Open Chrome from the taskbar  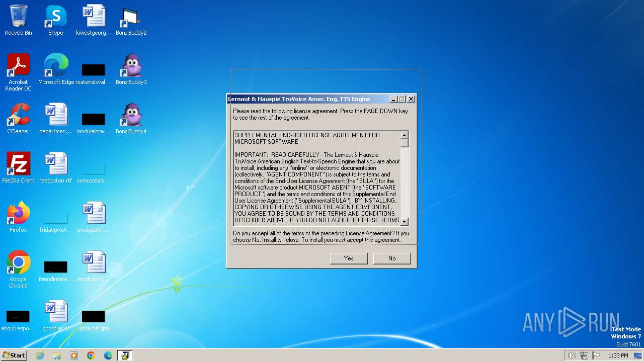click(x=91, y=355)
